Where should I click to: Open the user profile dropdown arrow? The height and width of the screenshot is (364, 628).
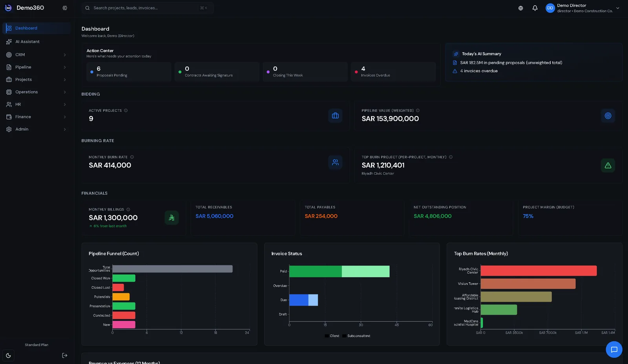coord(618,8)
